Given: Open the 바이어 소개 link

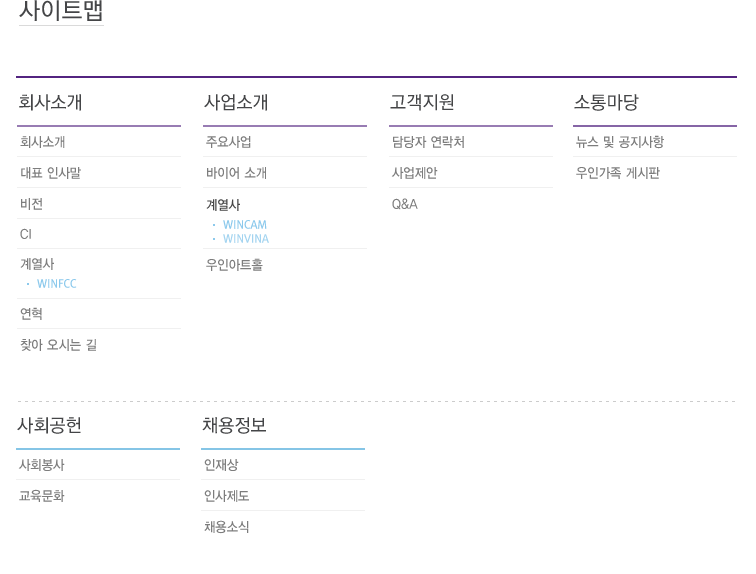Looking at the screenshot, I should click(x=236, y=173).
